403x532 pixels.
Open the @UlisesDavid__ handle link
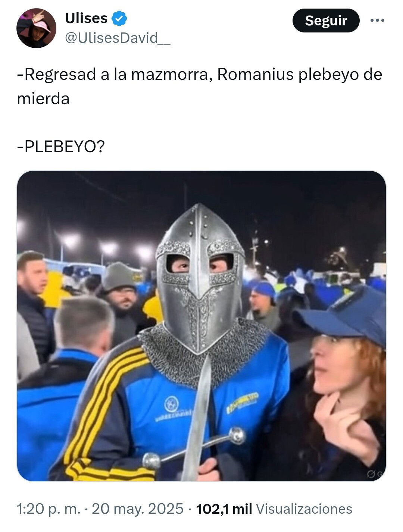click(x=118, y=38)
